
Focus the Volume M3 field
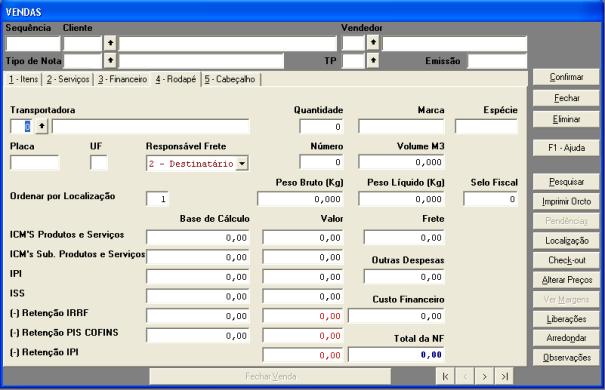click(x=401, y=162)
